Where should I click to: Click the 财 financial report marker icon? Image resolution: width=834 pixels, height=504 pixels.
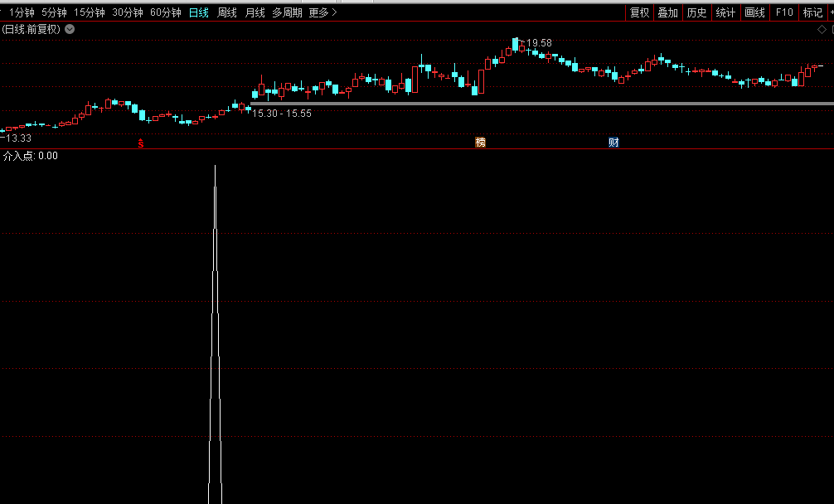(613, 143)
